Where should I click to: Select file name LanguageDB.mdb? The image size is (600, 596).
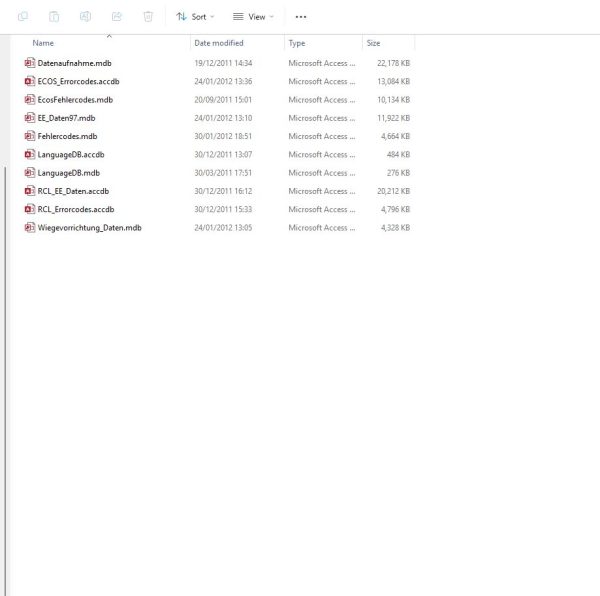pyautogui.click(x=68, y=173)
